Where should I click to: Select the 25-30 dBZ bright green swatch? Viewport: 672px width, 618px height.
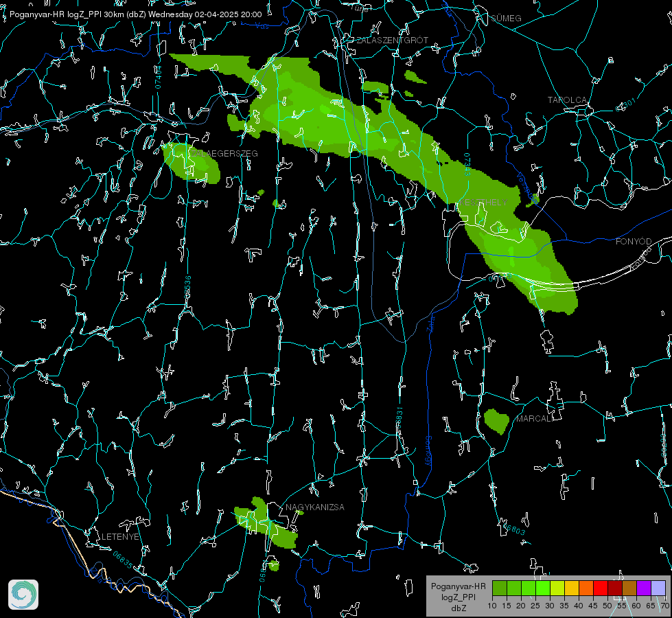pyautogui.click(x=543, y=588)
